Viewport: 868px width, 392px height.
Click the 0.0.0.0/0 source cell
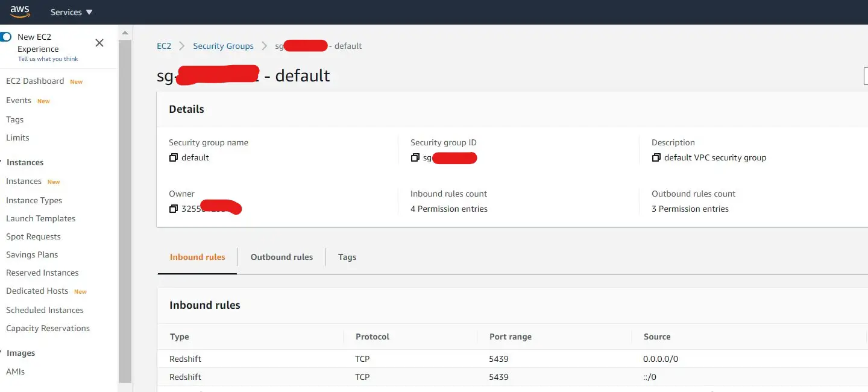[x=661, y=359]
